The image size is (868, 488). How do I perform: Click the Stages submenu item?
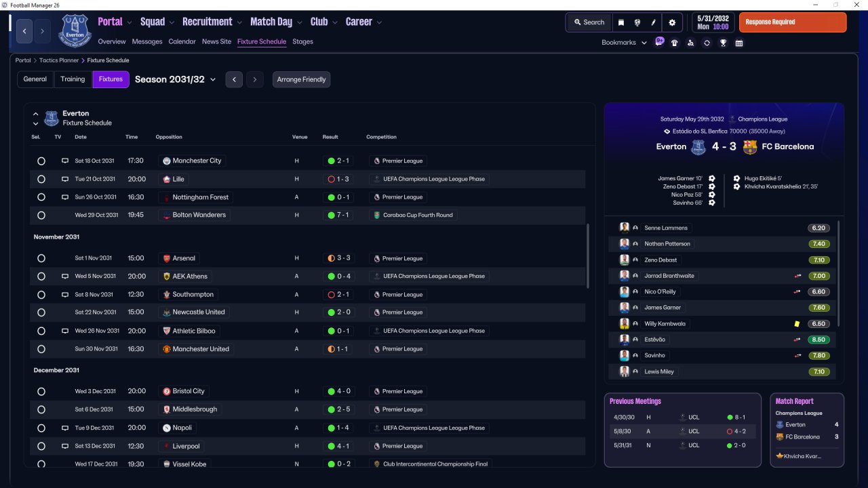302,41
